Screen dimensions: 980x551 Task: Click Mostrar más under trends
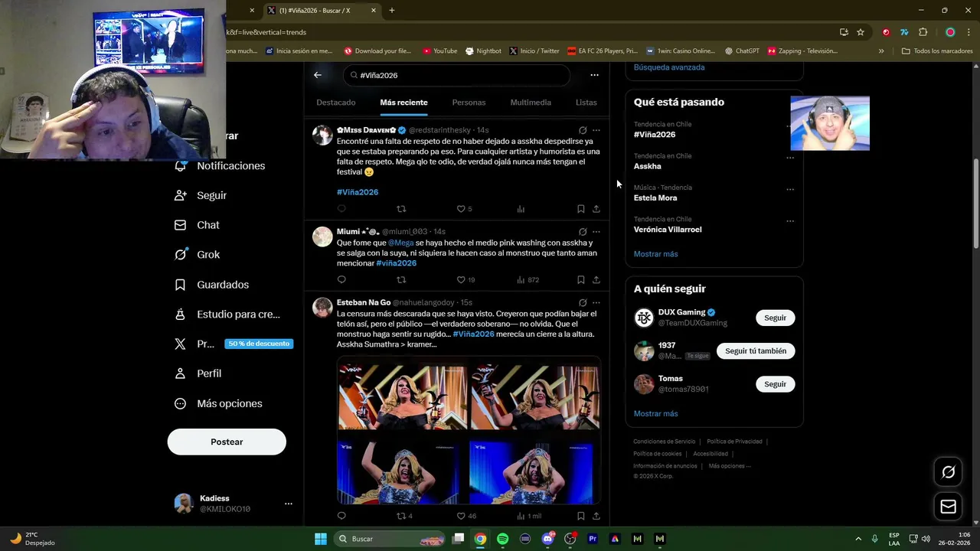655,254
